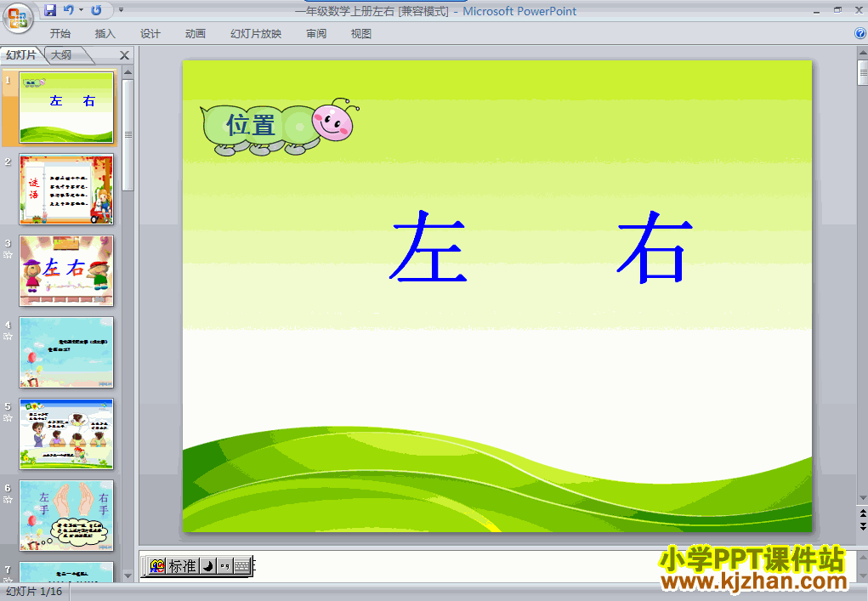Click the IME language switch icon
Screen dimensions: 868x601
[157, 565]
